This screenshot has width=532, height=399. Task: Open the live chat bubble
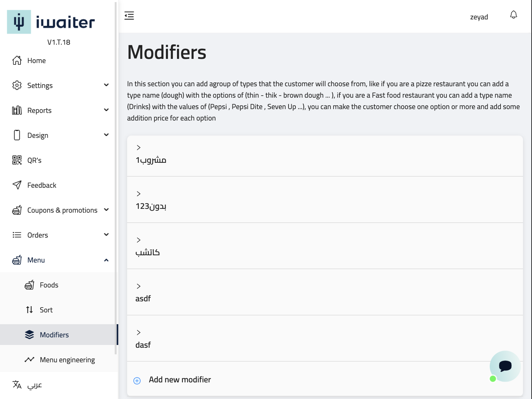pyautogui.click(x=505, y=366)
